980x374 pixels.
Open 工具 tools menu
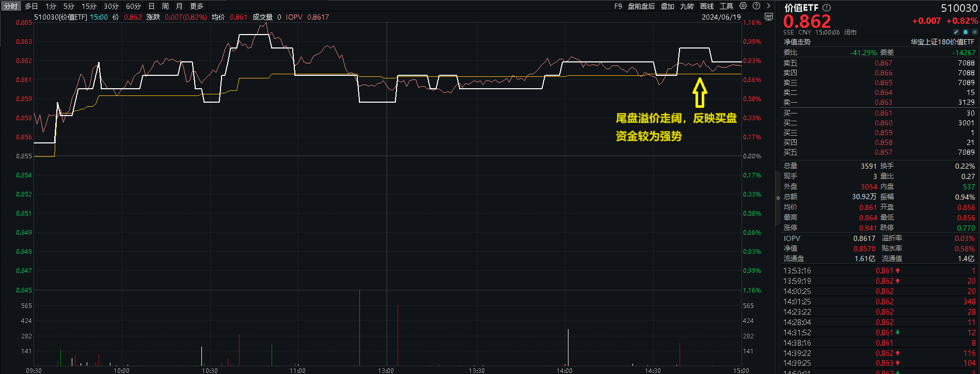tap(726, 6)
